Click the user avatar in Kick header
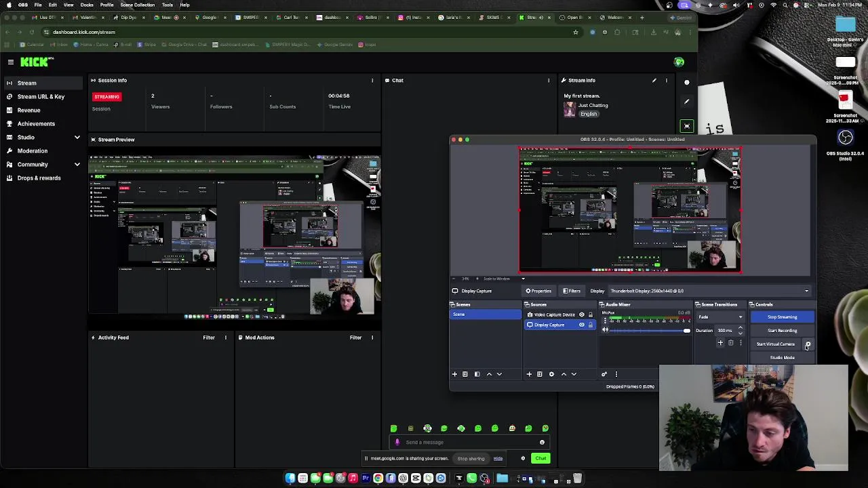 [x=679, y=62]
